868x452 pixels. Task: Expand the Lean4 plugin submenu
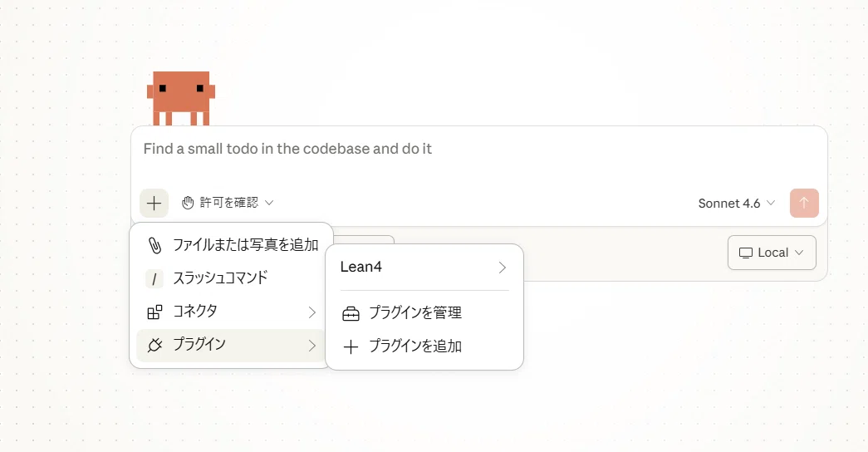424,267
